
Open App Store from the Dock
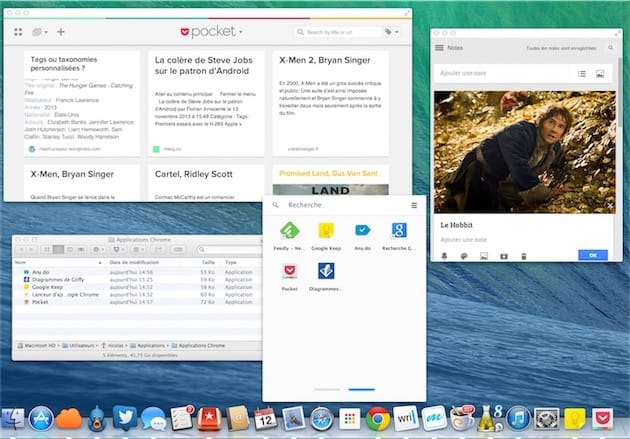click(x=41, y=419)
